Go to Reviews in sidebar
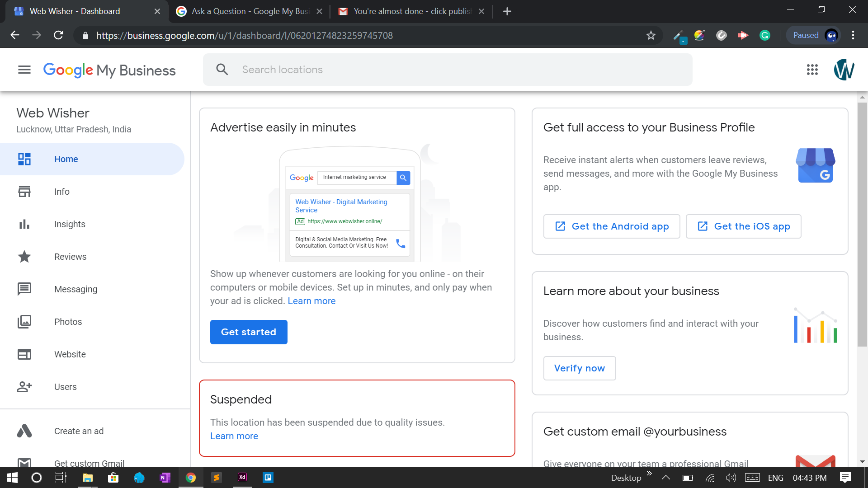This screenshot has height=488, width=868. [70, 257]
